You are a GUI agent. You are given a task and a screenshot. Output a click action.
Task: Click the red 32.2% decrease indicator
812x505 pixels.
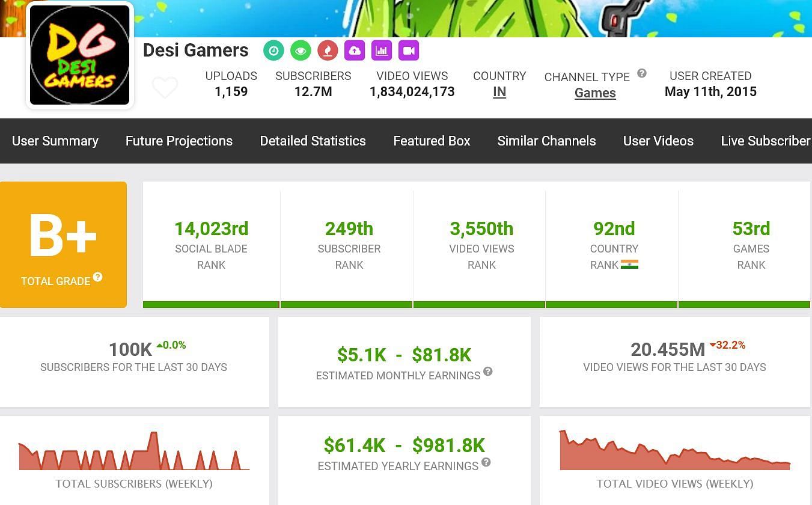pos(728,345)
